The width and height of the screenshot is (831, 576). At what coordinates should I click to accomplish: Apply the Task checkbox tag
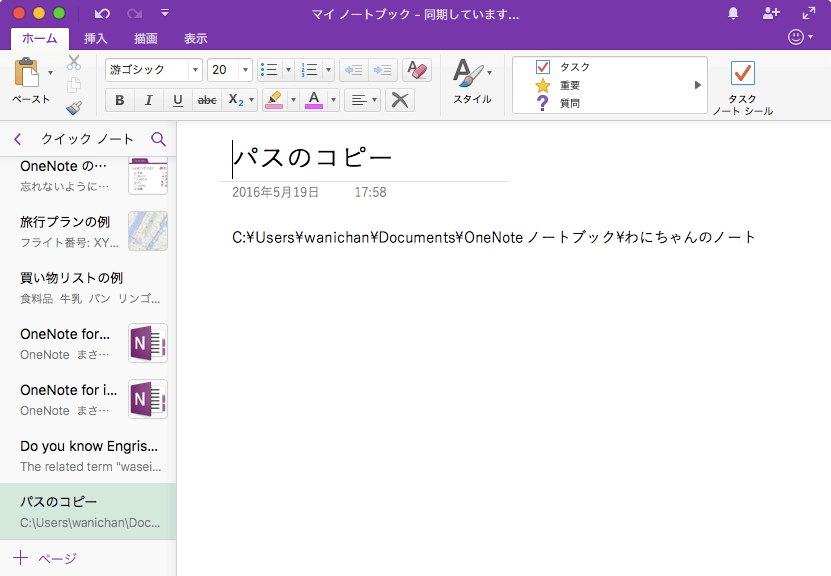click(x=563, y=67)
